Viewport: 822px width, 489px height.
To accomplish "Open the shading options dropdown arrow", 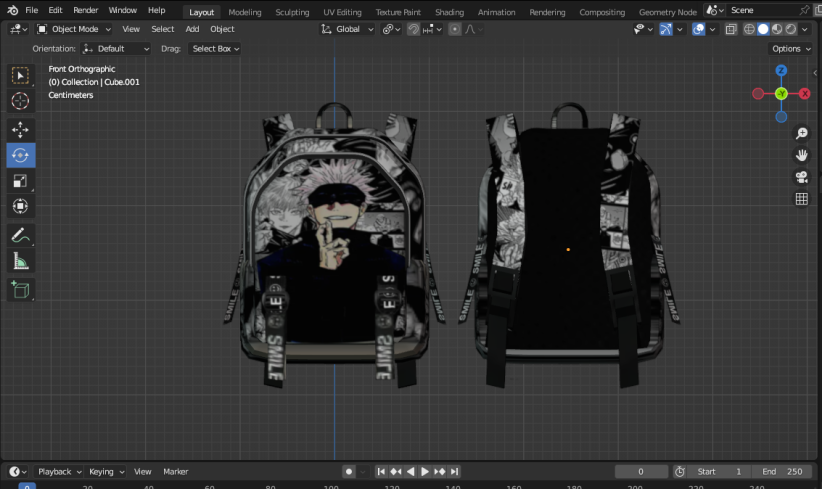I will click(805, 29).
